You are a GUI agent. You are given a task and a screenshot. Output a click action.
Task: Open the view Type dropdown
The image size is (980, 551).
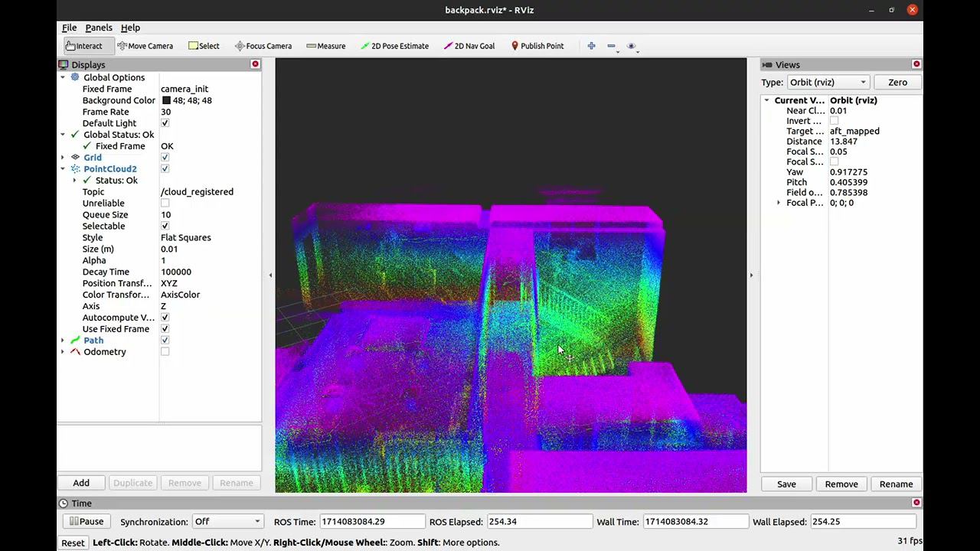point(828,83)
